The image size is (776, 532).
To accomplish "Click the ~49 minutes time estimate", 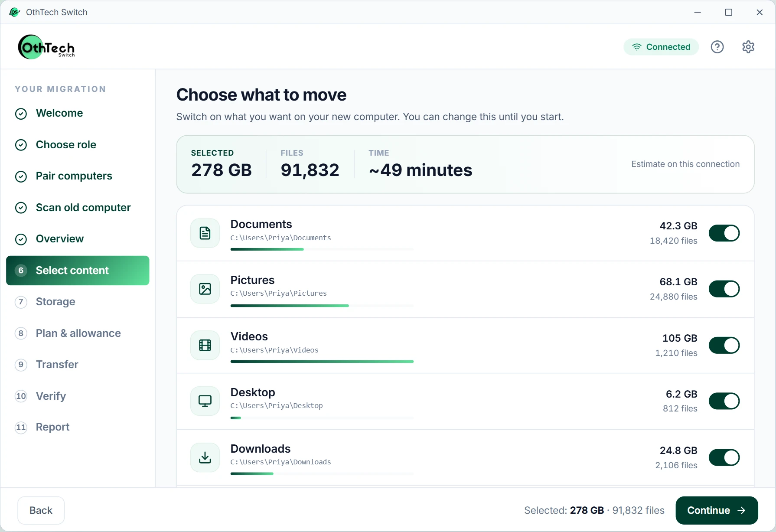I will (x=421, y=170).
